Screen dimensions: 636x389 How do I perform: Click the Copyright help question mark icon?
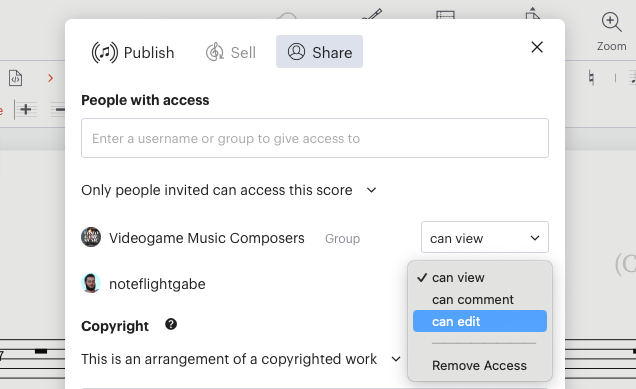point(171,325)
